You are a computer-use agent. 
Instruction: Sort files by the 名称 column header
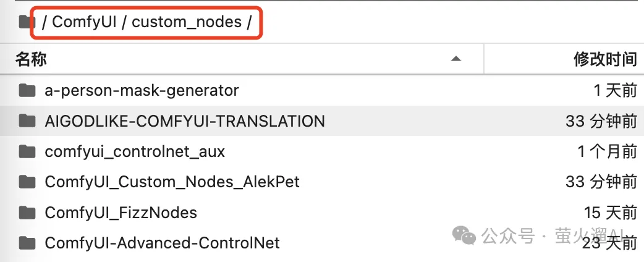(31, 59)
